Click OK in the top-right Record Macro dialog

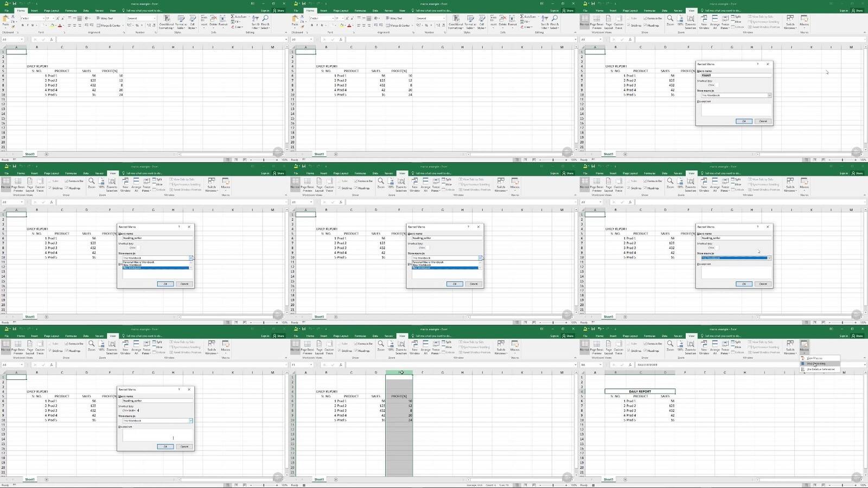tap(744, 121)
